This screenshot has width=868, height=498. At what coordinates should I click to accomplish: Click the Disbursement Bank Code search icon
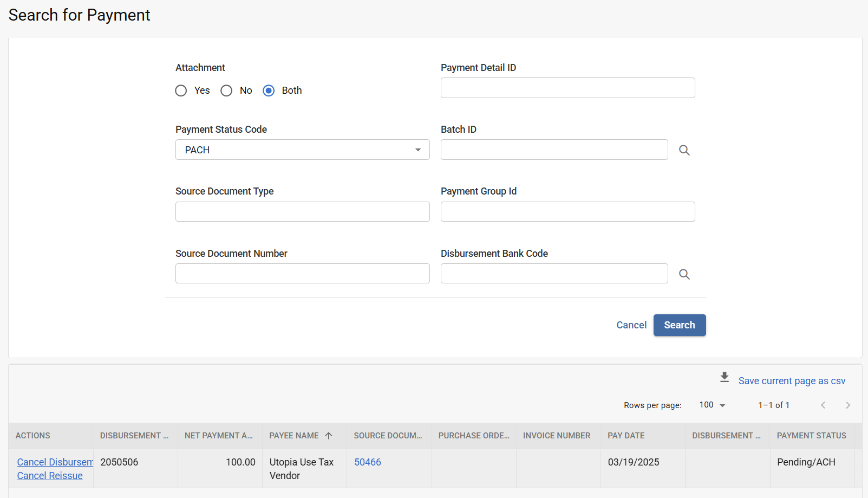pyautogui.click(x=684, y=274)
